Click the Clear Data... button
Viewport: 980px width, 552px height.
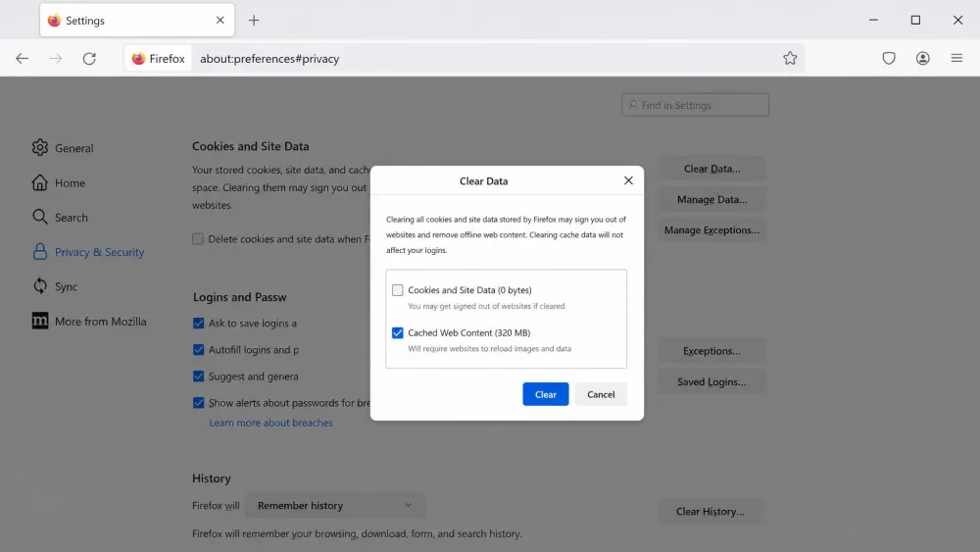click(x=711, y=169)
